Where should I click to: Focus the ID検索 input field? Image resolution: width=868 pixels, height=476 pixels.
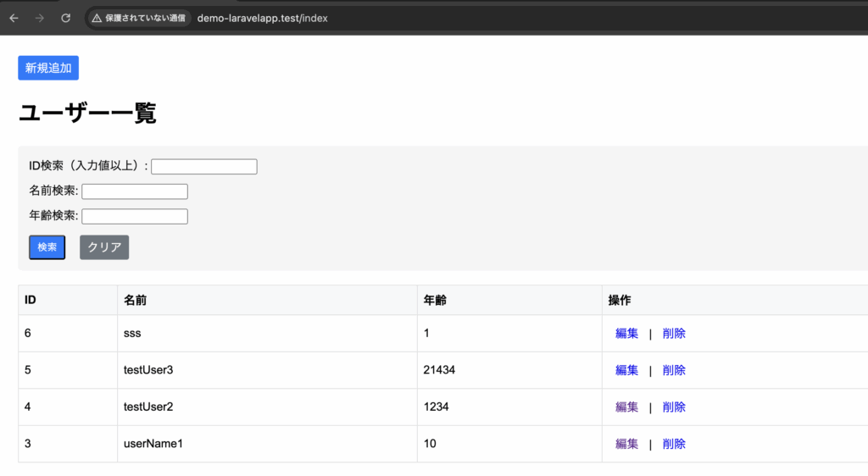pyautogui.click(x=203, y=167)
